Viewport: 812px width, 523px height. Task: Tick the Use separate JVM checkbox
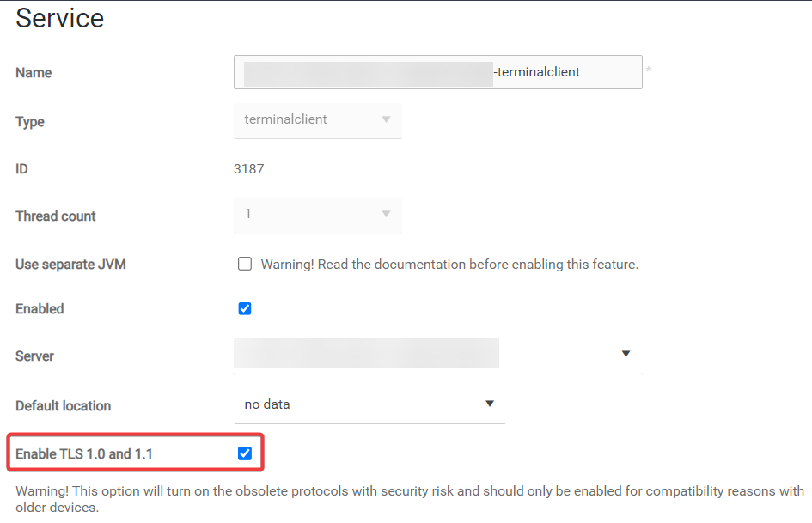coord(245,264)
